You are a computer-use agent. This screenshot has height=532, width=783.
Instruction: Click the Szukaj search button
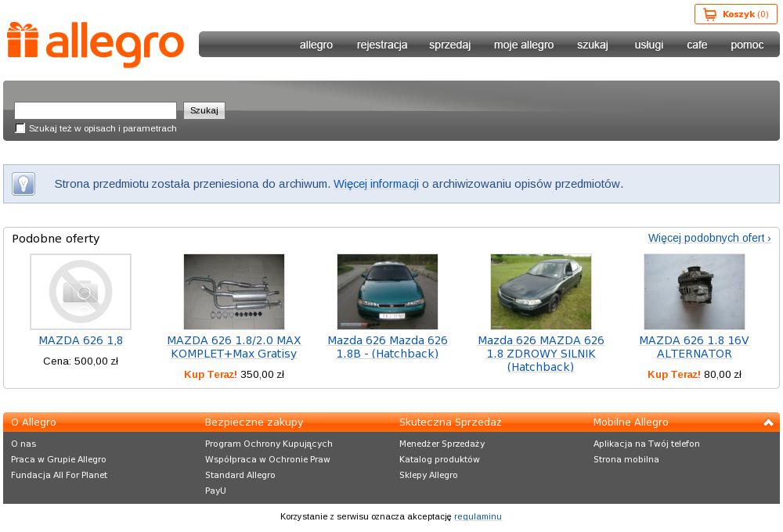pos(204,110)
